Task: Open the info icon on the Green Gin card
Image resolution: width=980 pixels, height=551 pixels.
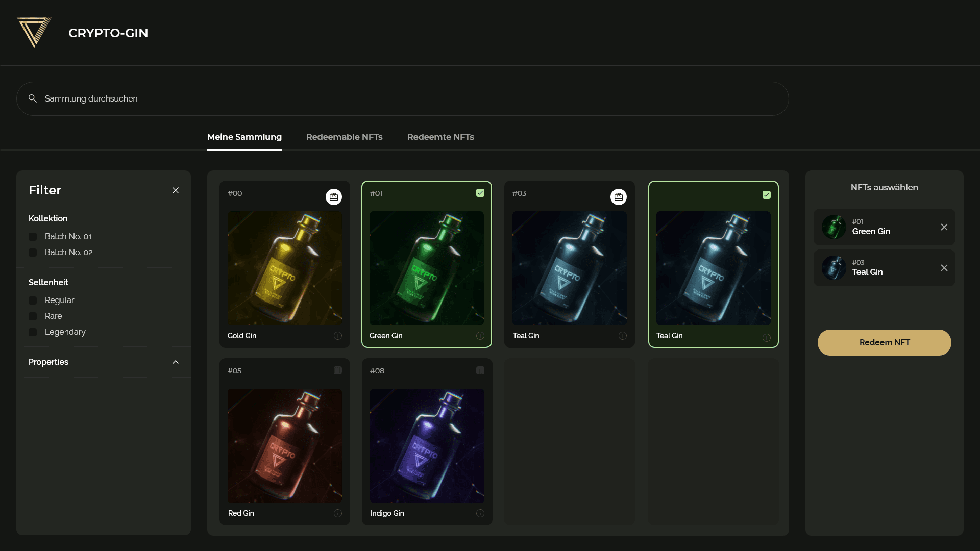Action: coord(480,336)
